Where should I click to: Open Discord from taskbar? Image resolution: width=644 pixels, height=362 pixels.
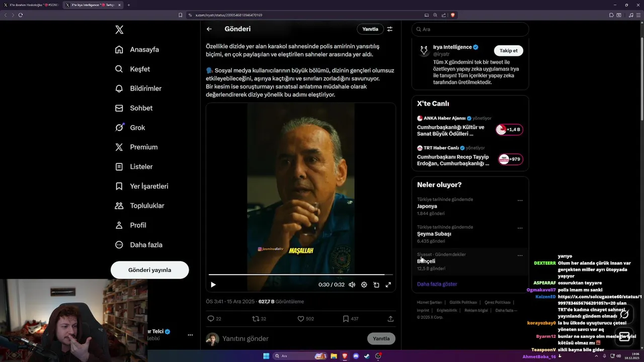tap(356, 356)
